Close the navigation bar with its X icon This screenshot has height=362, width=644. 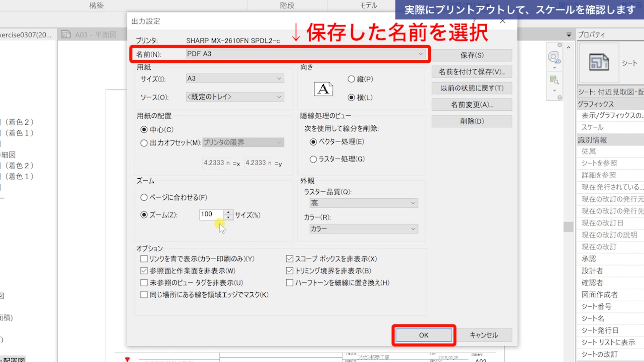[x=559, y=45]
